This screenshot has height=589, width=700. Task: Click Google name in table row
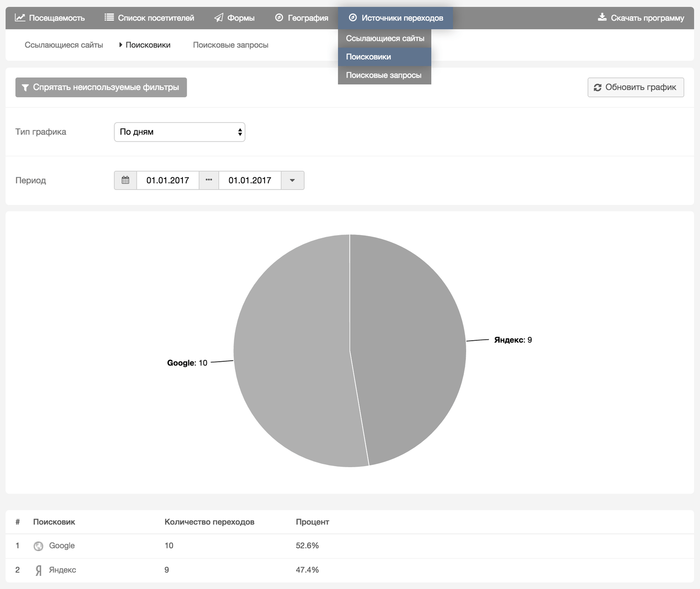[62, 546]
